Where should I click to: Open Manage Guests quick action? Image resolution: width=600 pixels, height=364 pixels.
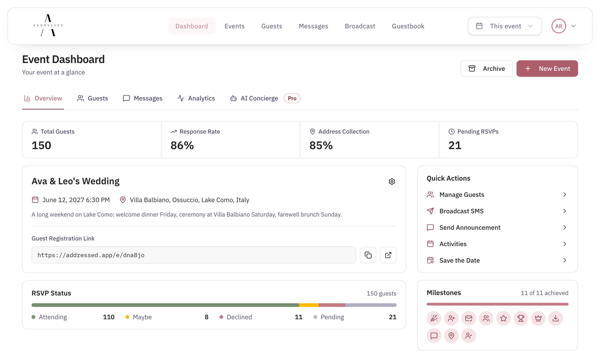pos(497,195)
